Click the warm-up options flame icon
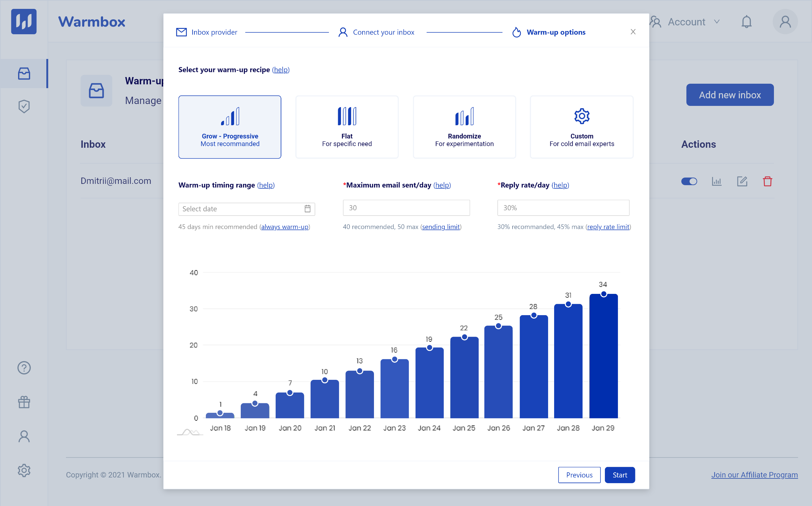The image size is (812, 506). pyautogui.click(x=516, y=32)
